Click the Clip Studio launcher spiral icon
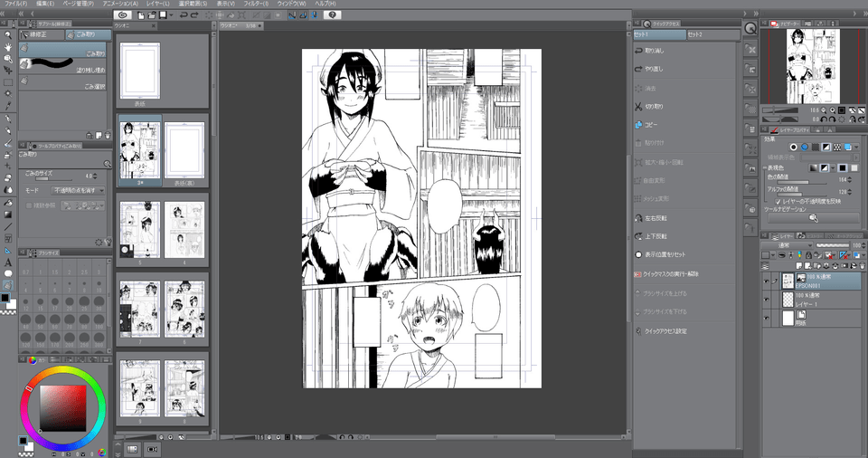Image resolution: width=868 pixels, height=458 pixels. pos(123,15)
